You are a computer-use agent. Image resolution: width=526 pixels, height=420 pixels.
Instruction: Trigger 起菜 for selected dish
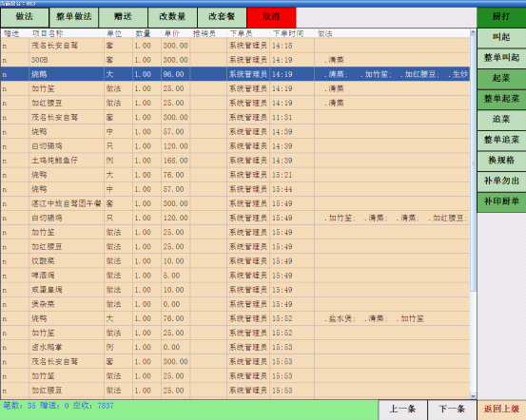click(501, 79)
